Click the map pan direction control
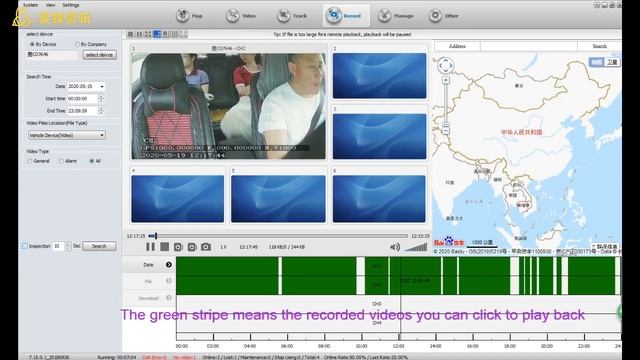 click(x=445, y=65)
